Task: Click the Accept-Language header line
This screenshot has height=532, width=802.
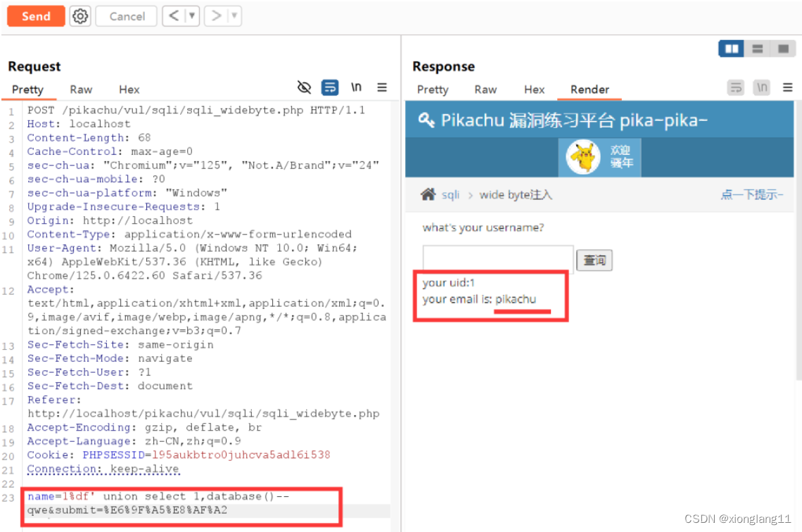Action: point(134,441)
